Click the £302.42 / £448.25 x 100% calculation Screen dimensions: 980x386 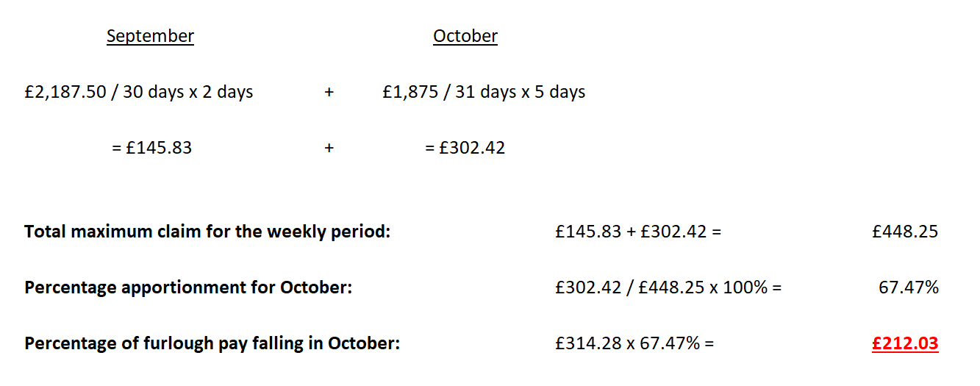point(669,287)
